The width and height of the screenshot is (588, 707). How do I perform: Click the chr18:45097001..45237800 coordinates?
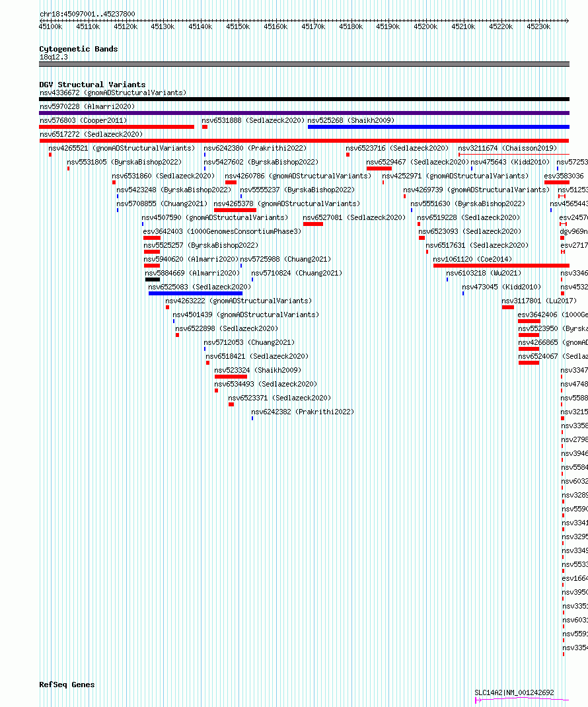87,14
